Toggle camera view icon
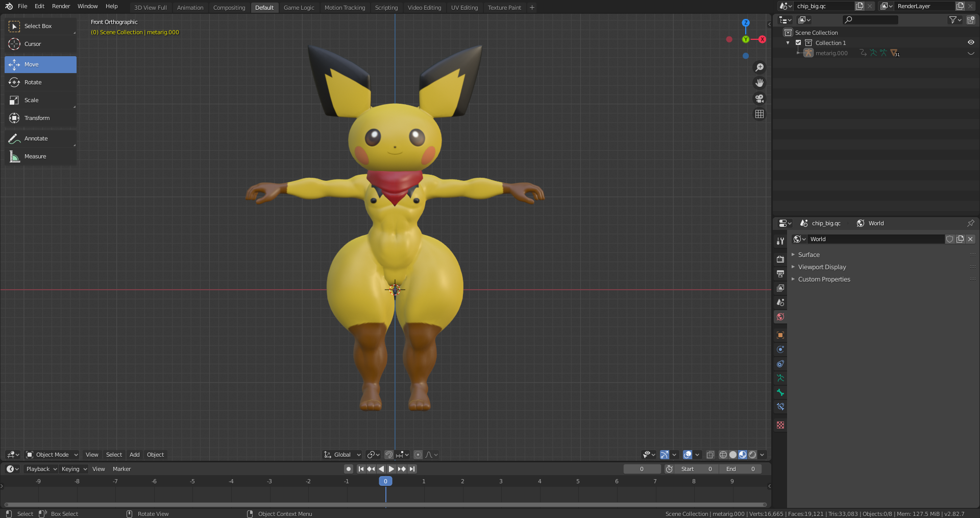The height and width of the screenshot is (518, 980). (759, 99)
